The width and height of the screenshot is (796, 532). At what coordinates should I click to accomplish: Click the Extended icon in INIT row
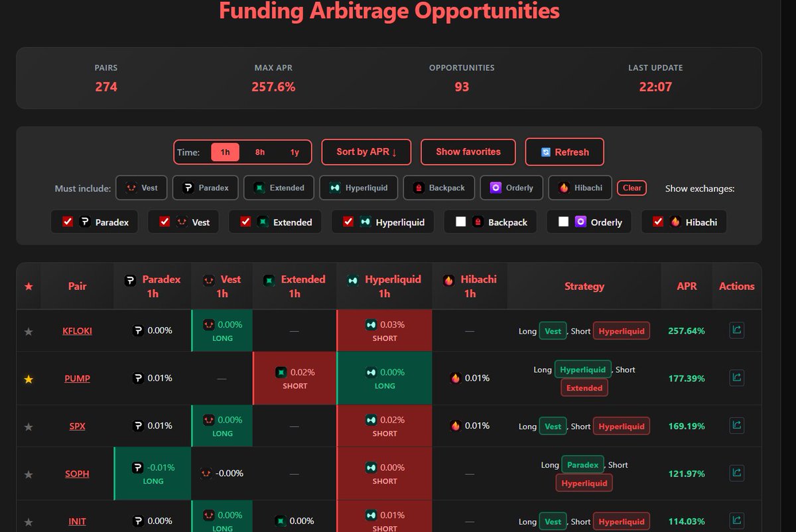280,521
